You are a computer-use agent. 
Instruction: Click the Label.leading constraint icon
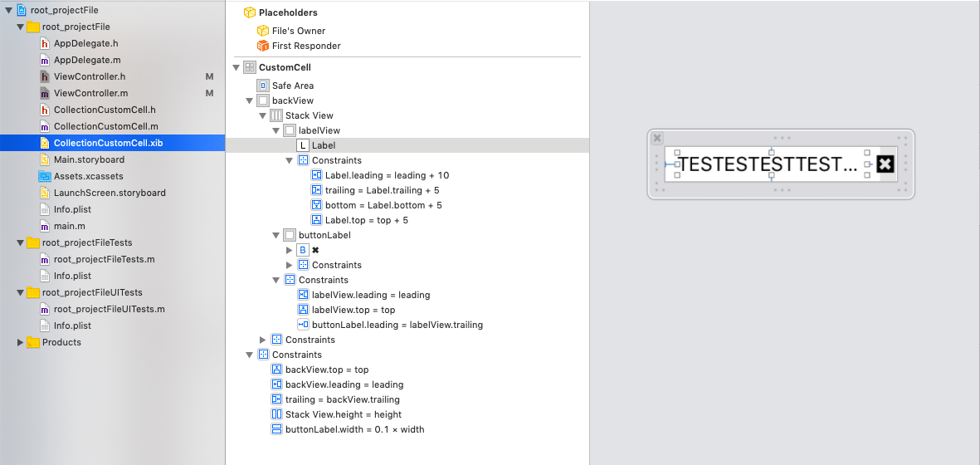(x=316, y=175)
